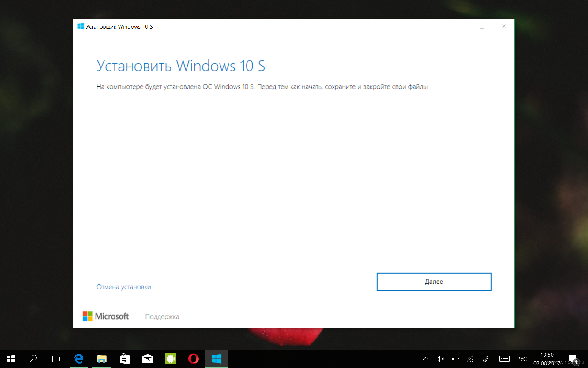Open the Android app in the taskbar
Viewport: 588px width, 368px height.
(x=171, y=359)
